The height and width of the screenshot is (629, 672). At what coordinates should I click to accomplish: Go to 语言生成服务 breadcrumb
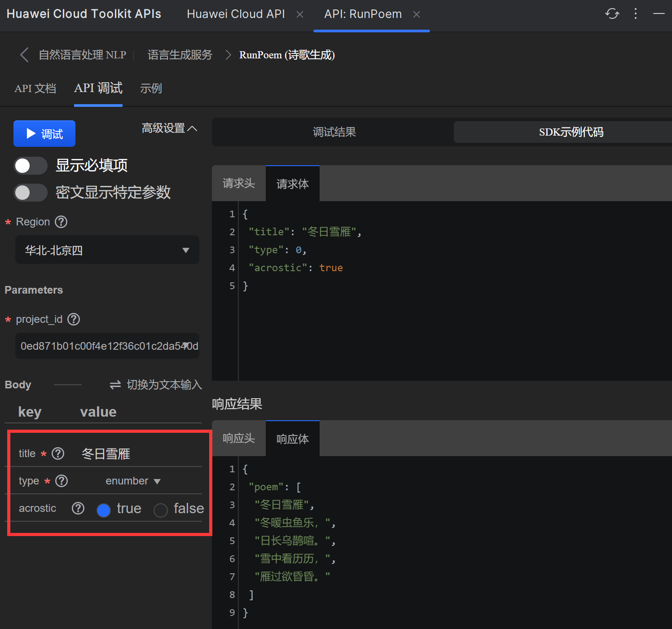click(x=180, y=55)
